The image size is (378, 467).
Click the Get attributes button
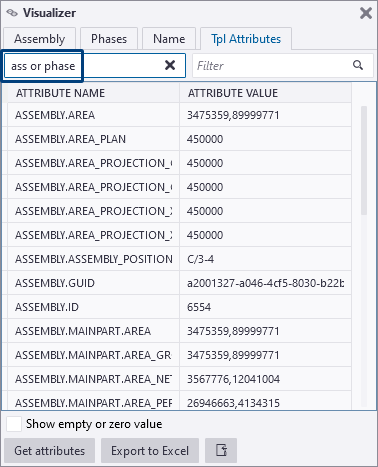[50, 450]
